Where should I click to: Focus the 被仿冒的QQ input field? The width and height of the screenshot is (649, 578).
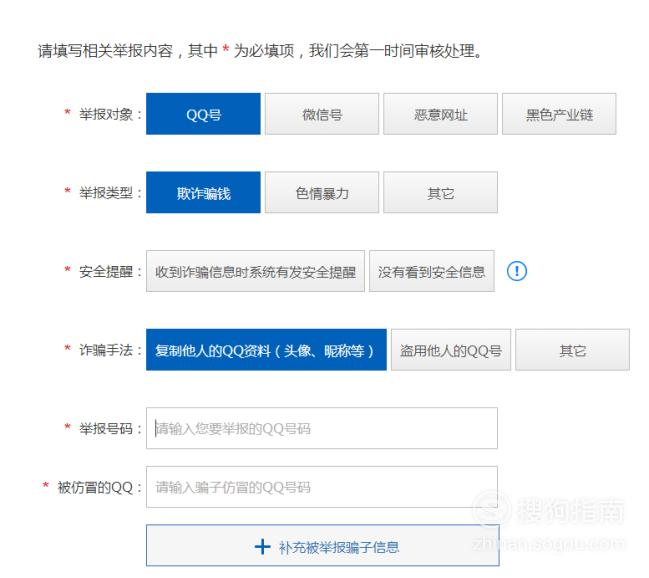[322, 487]
